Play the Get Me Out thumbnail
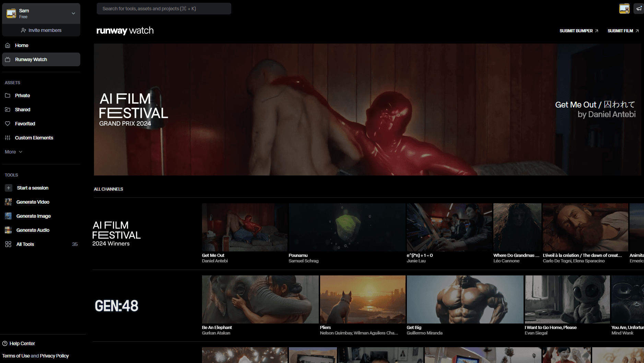The image size is (644, 363). [245, 227]
